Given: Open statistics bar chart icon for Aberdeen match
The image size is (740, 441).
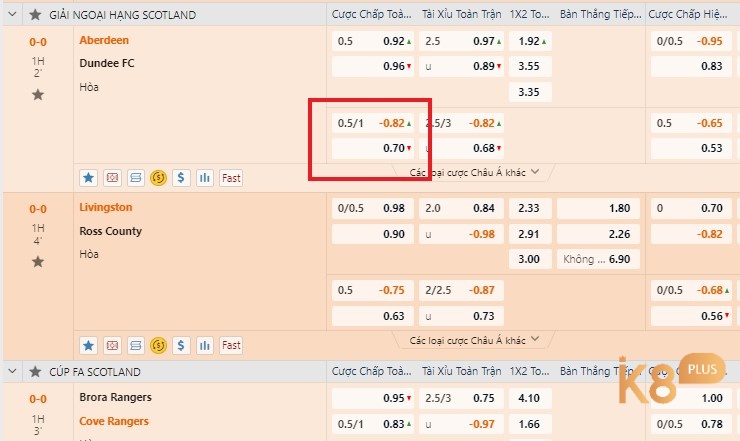Looking at the screenshot, I should [x=205, y=178].
